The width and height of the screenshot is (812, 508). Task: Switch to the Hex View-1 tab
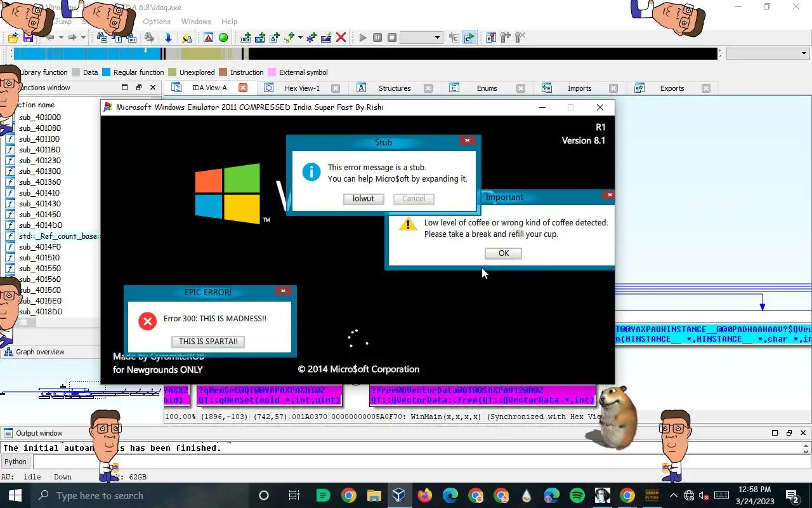coord(302,88)
